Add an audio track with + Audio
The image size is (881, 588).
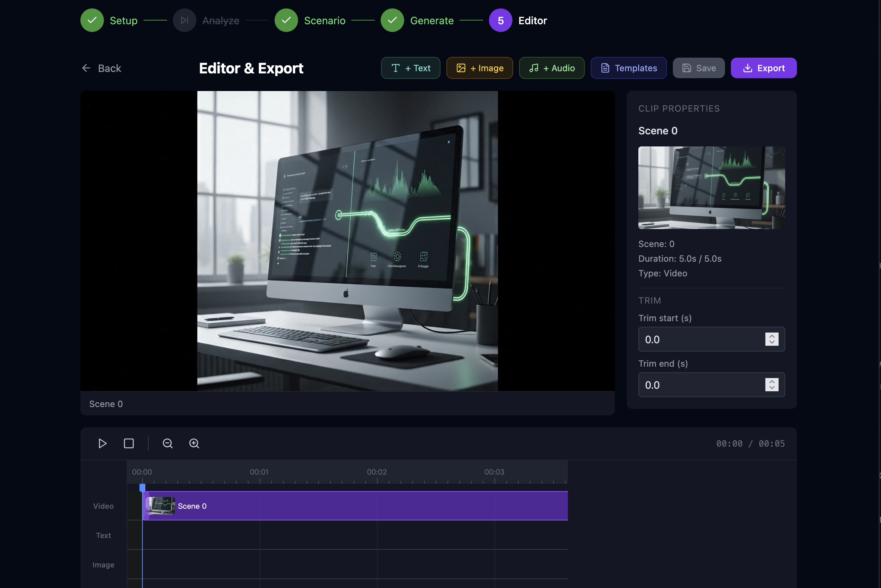[551, 68]
